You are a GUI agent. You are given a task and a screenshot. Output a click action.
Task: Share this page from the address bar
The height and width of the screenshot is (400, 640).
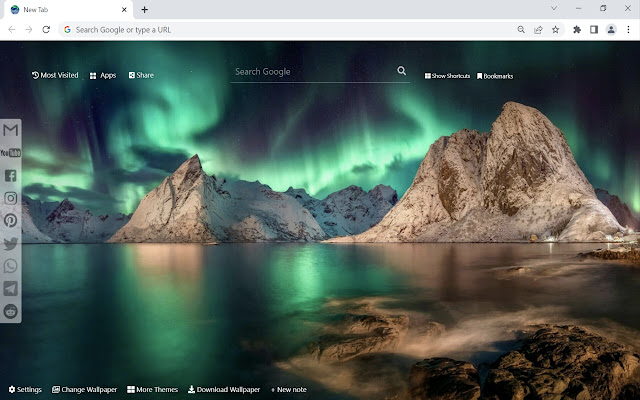(x=538, y=29)
